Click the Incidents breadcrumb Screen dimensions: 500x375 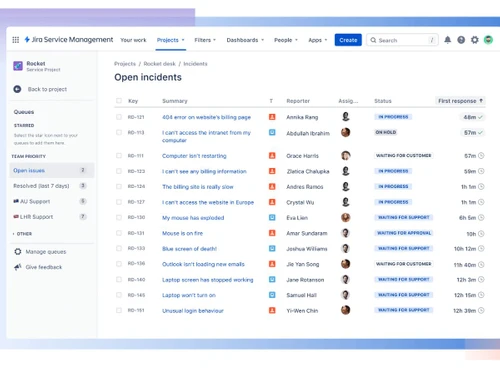pos(195,64)
